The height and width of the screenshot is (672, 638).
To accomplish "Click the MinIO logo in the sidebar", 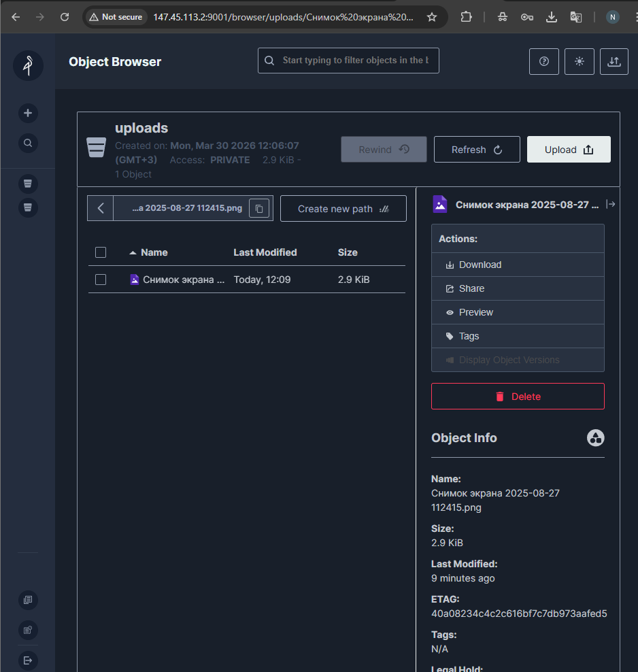I will click(x=29, y=65).
